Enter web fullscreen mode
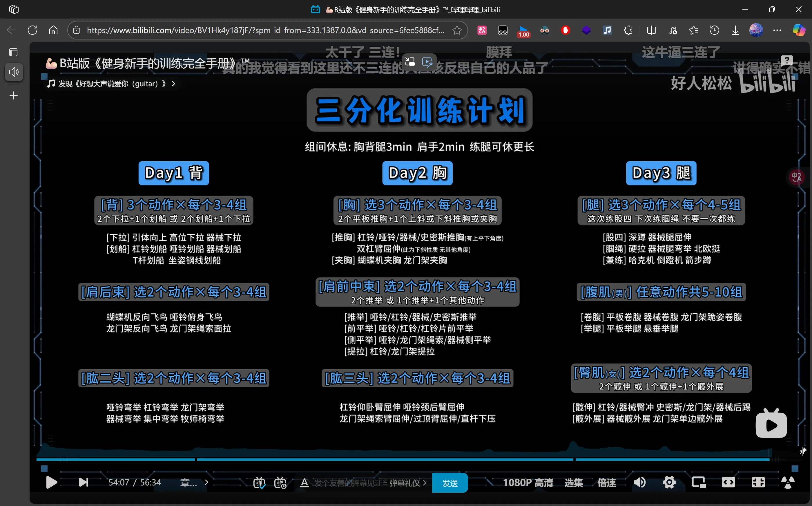812x506 pixels. click(758, 482)
